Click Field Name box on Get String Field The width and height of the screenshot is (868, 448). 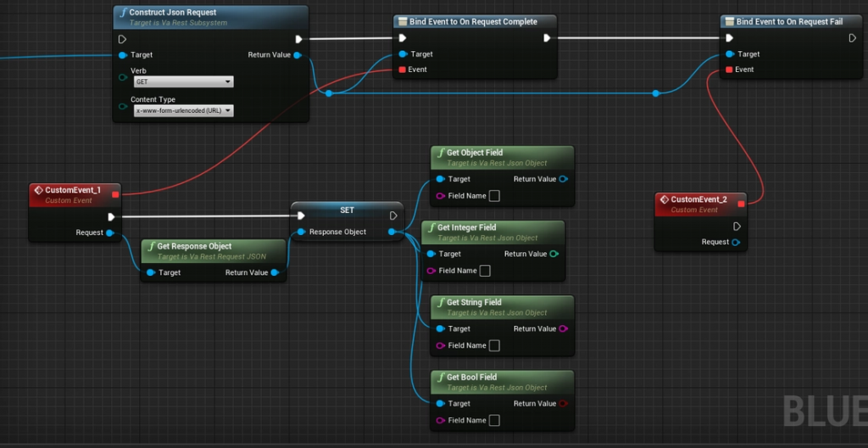[494, 345]
